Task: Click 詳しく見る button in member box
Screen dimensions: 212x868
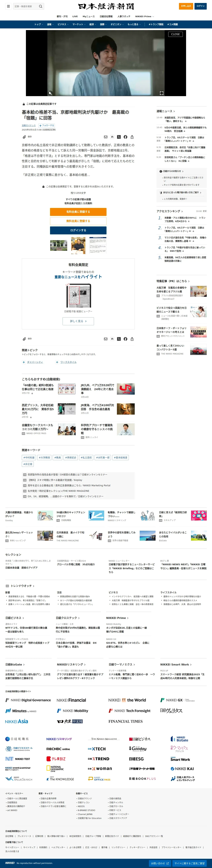Action: point(78,321)
